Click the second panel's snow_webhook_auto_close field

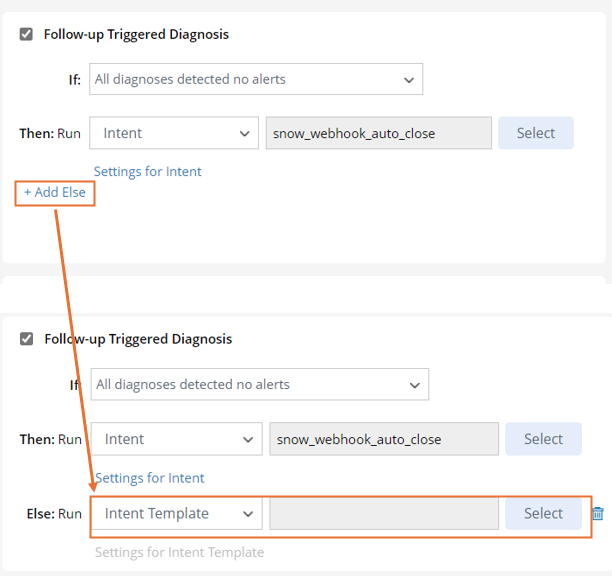click(x=383, y=439)
